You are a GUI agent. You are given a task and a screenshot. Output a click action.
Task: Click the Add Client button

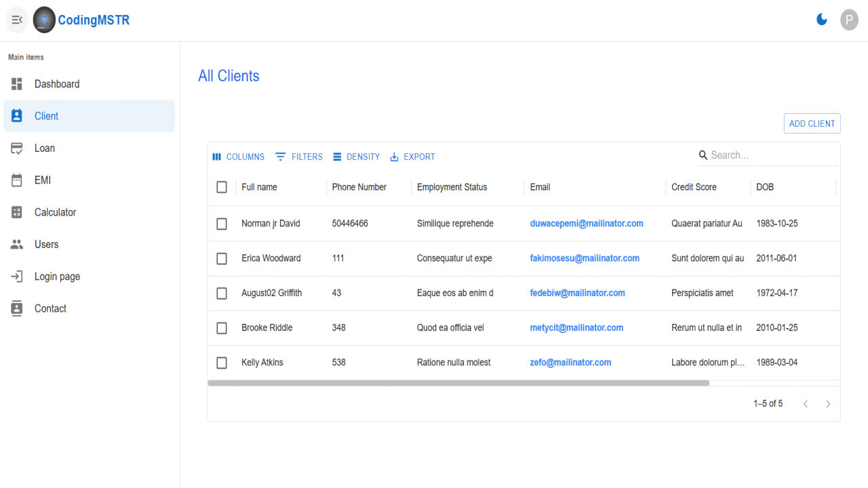[812, 123]
